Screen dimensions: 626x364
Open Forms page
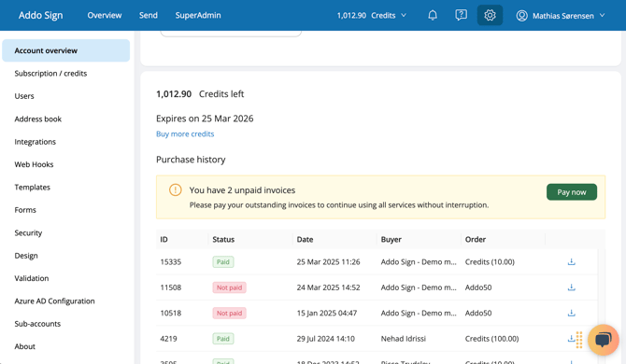coord(25,210)
